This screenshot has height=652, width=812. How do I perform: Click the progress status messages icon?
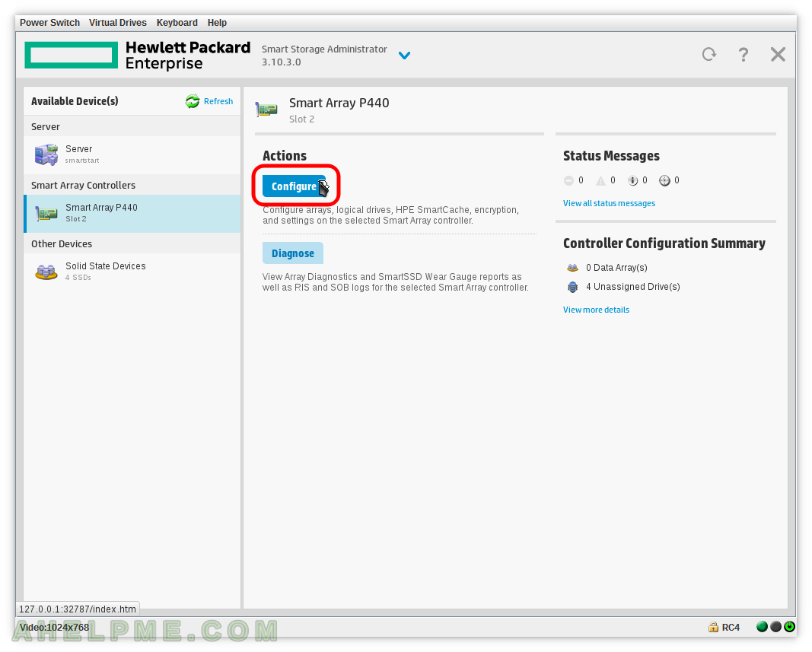(664, 180)
